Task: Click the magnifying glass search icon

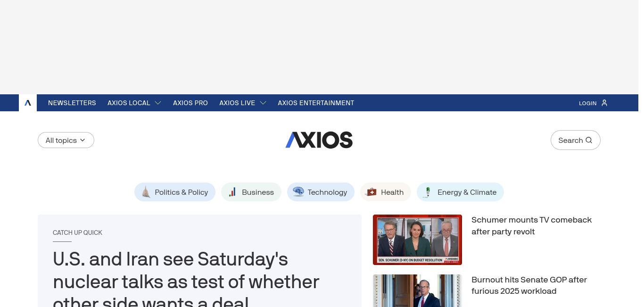Action: click(589, 140)
